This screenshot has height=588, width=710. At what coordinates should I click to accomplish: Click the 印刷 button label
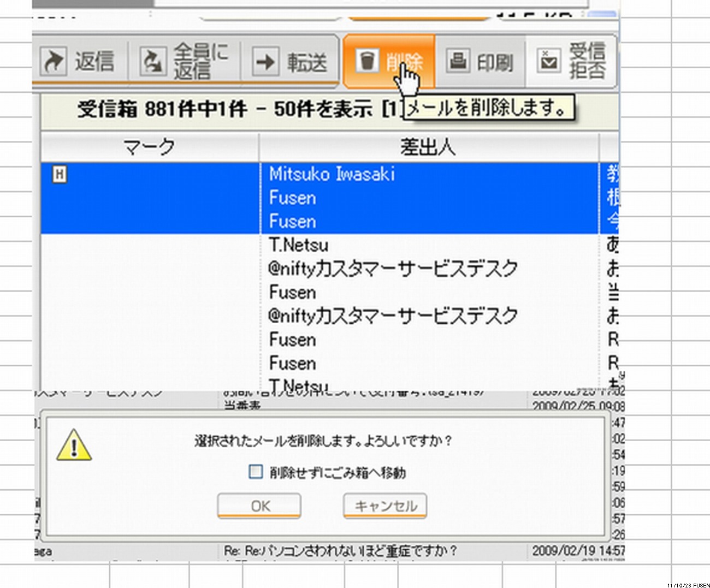495,62
